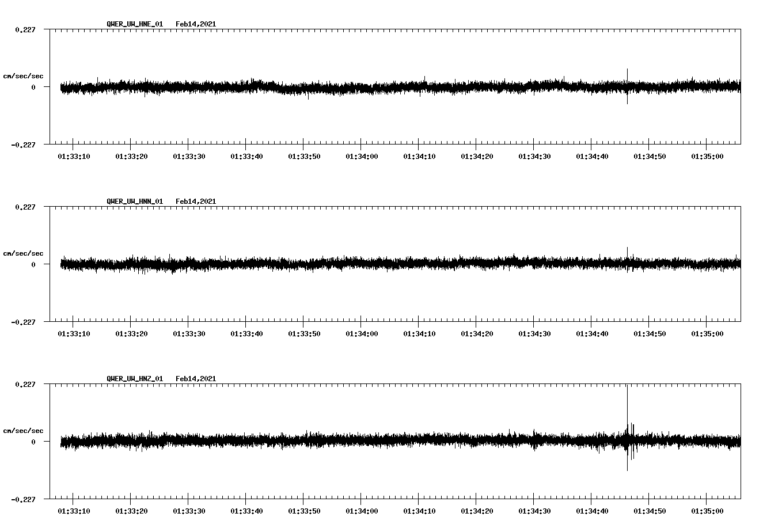Select the QWER_UW_HNZ_01 channel label
The image size is (782, 532).
[134, 378]
